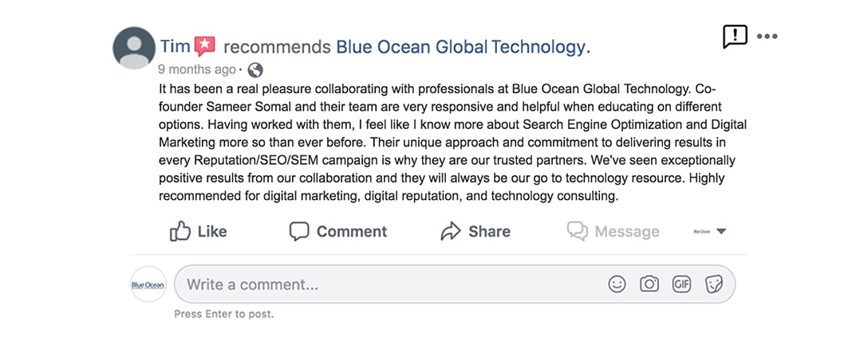Open the three-dots post options menu
The width and height of the screenshot is (868, 341).
(x=767, y=37)
